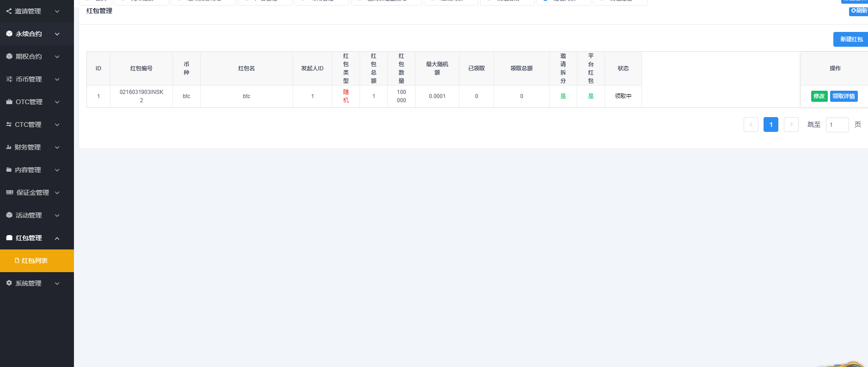Expand the 邀请管理 chevron
Image resolution: width=868 pixels, height=367 pixels.
coord(57,11)
